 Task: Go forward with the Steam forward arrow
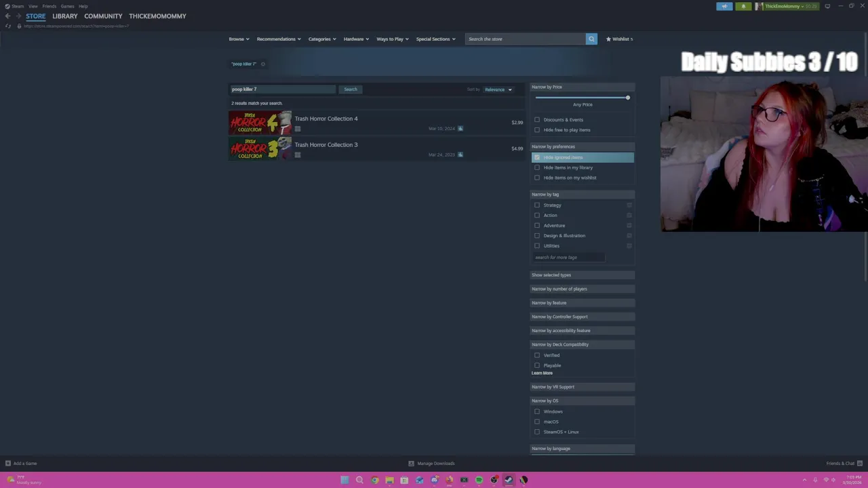[x=18, y=16]
